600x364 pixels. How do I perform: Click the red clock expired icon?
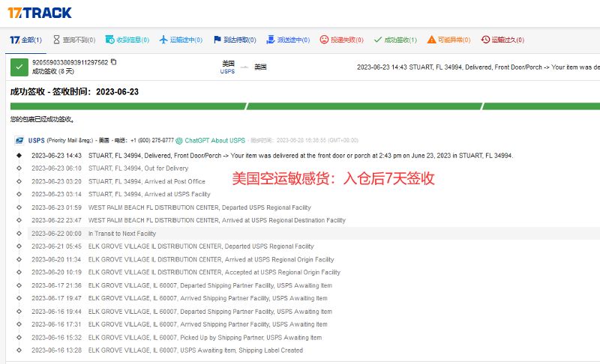click(x=485, y=40)
